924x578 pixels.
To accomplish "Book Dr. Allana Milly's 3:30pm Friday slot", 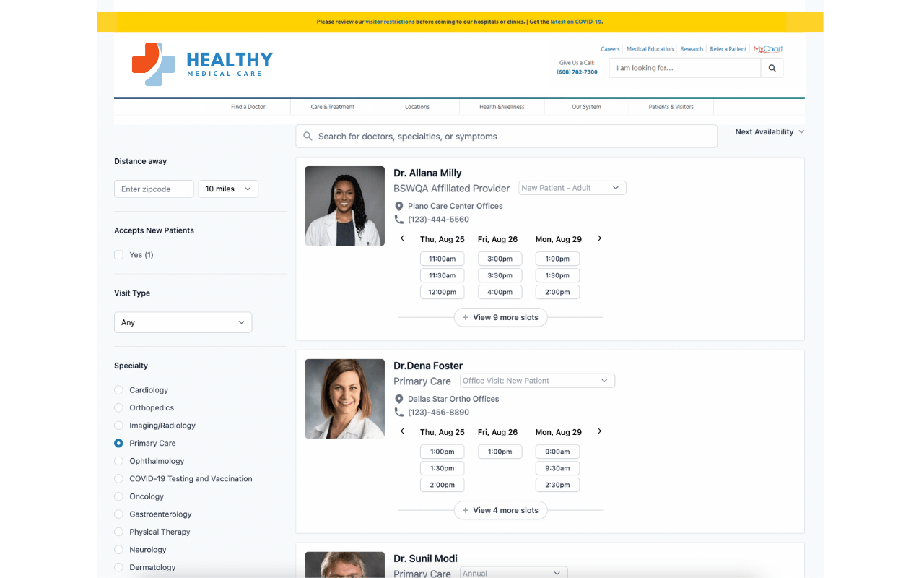I will [500, 275].
